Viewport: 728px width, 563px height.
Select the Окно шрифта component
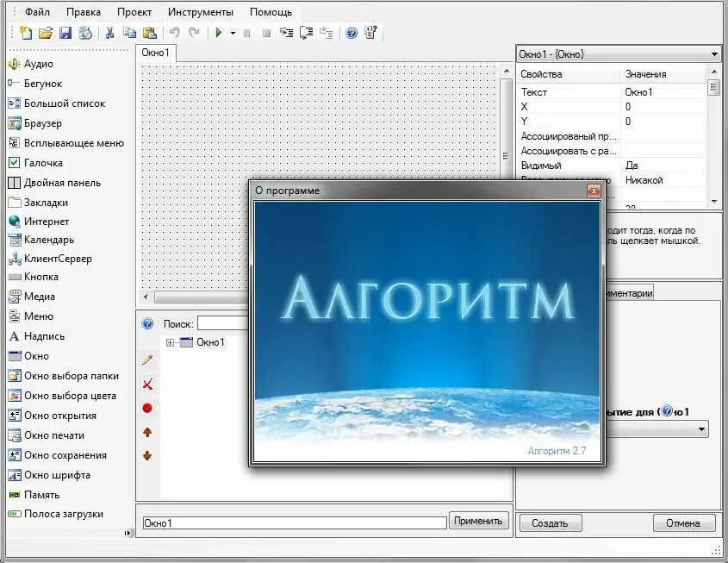click(x=49, y=475)
